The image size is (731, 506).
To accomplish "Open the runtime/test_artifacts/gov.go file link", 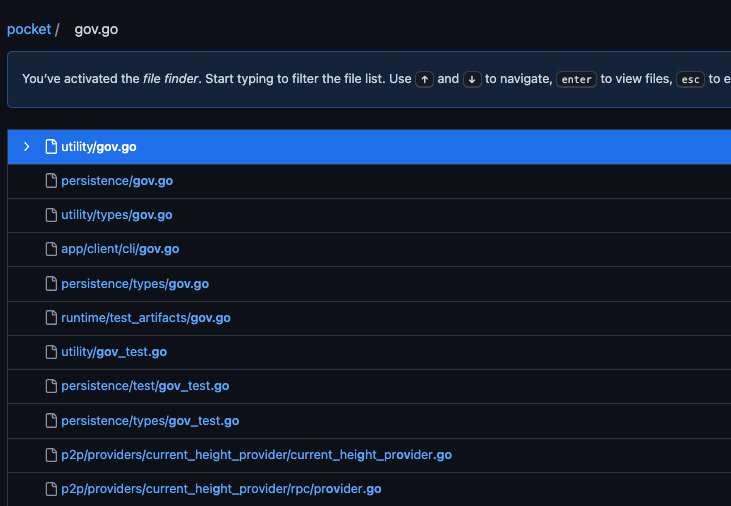I will point(146,318).
